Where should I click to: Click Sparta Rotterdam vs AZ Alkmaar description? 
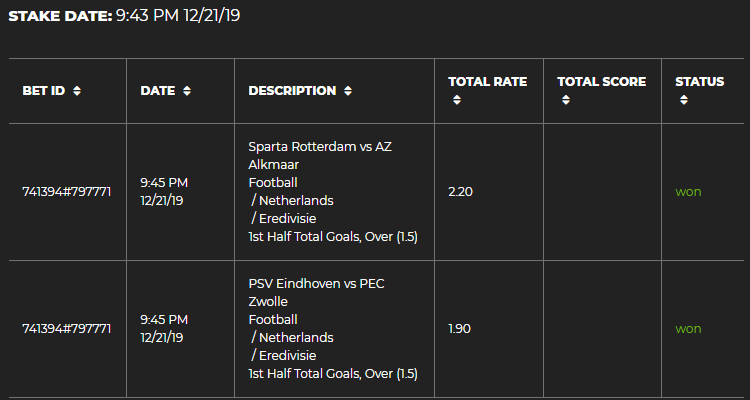click(x=320, y=155)
